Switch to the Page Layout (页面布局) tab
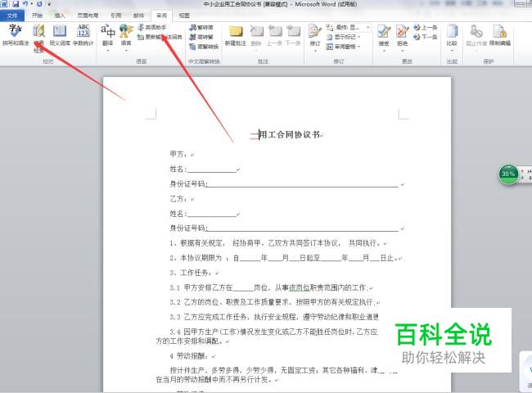 point(88,16)
